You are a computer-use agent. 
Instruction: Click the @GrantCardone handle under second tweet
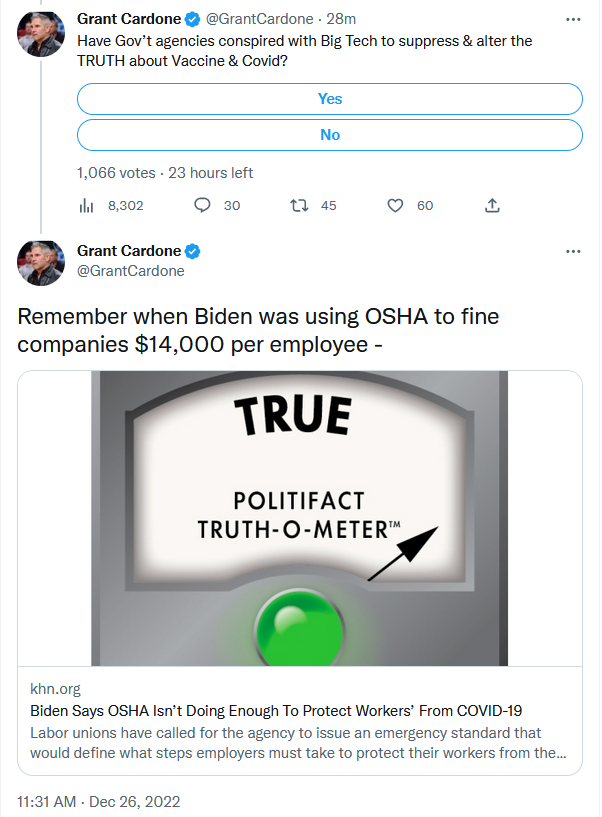point(130,271)
